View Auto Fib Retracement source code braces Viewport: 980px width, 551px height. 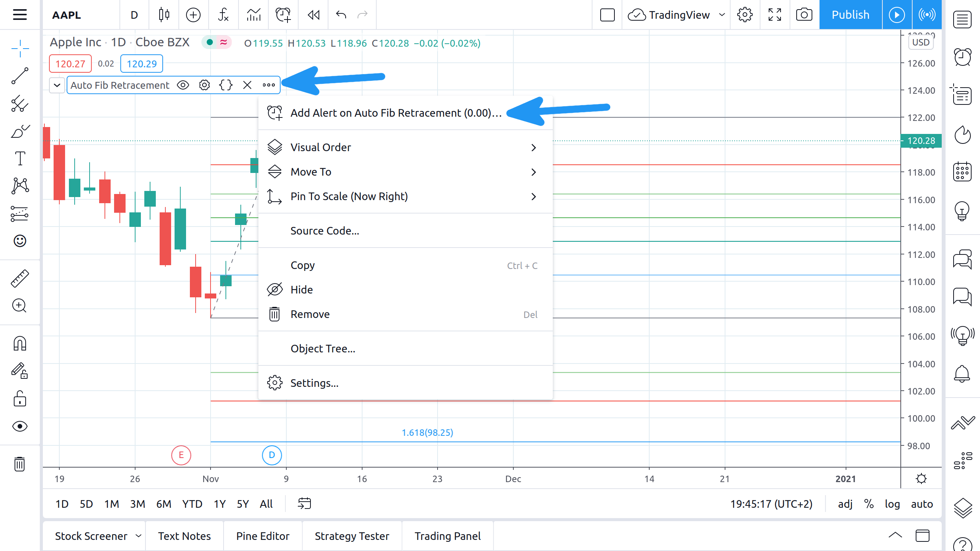(x=226, y=85)
